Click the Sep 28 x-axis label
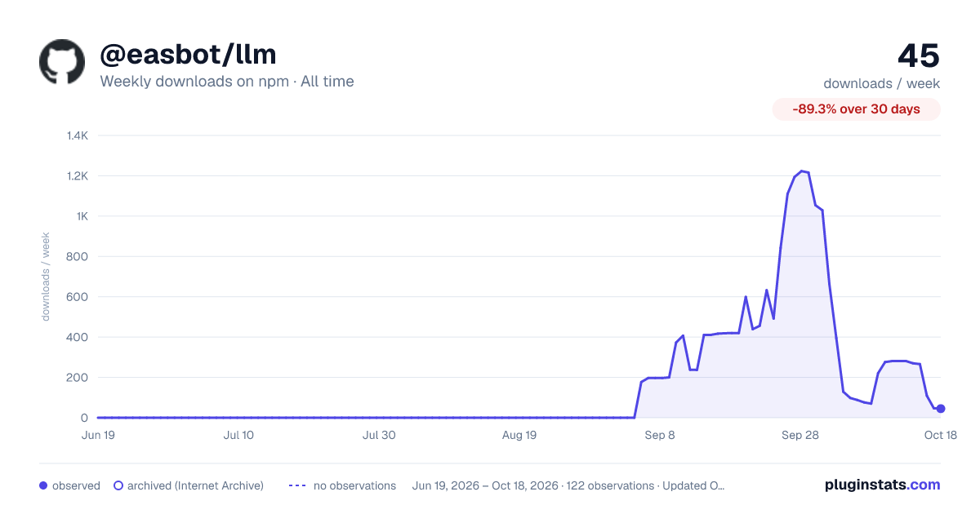The height and width of the screenshot is (514, 980). point(800,435)
